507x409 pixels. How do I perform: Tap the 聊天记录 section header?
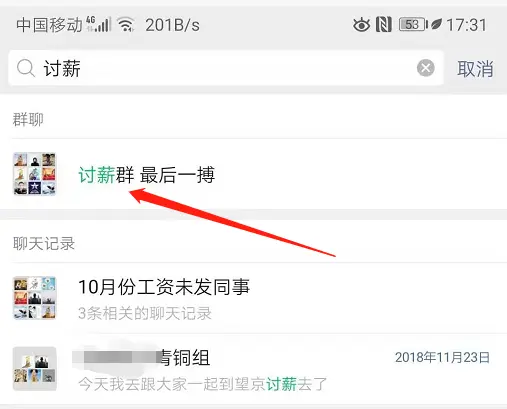pyautogui.click(x=44, y=244)
